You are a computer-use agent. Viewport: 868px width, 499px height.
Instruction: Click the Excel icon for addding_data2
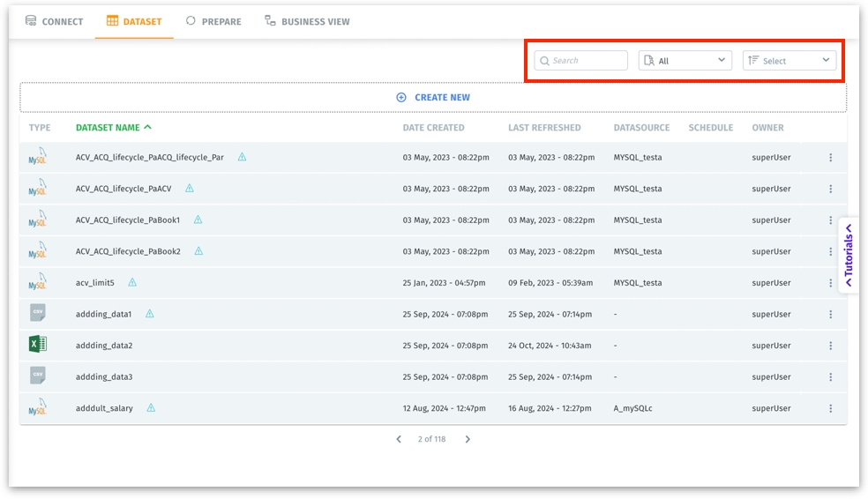click(x=37, y=345)
